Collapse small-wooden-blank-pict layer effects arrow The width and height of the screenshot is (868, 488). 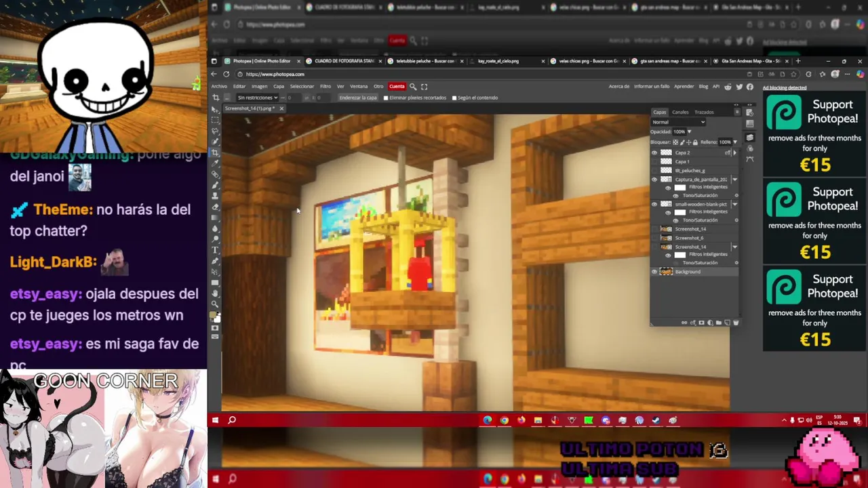[735, 204]
